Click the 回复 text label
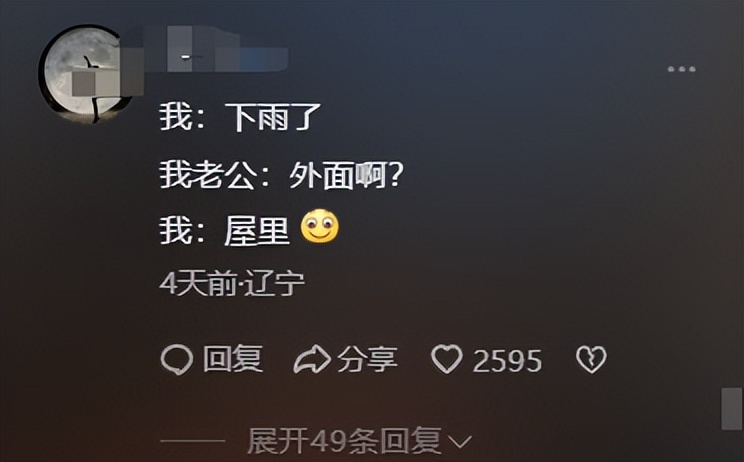Image resolution: width=744 pixels, height=462 pixels. point(232,359)
